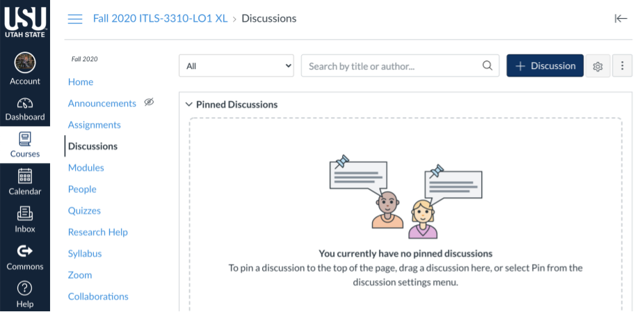
Task: Click the Search by title or author field
Action: click(400, 65)
